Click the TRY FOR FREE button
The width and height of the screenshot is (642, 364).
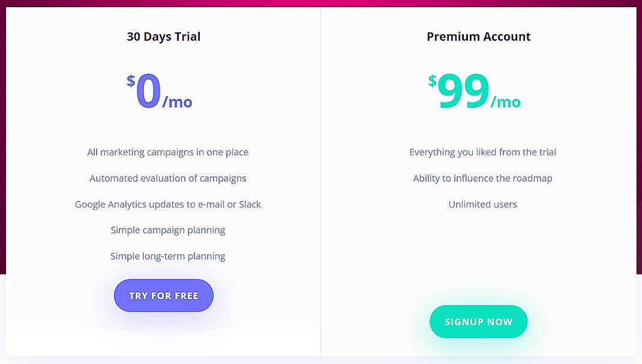coord(163,295)
